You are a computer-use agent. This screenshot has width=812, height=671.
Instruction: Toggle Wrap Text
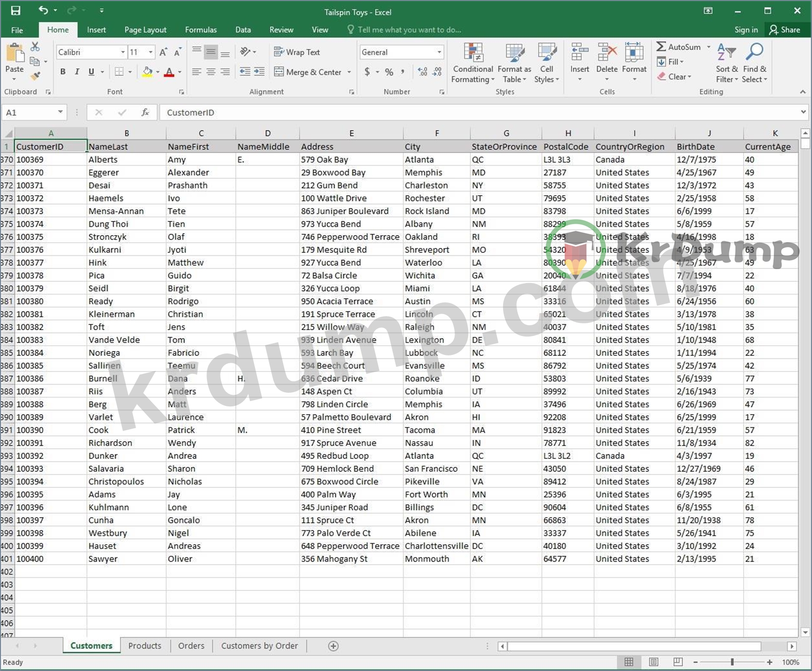point(297,52)
